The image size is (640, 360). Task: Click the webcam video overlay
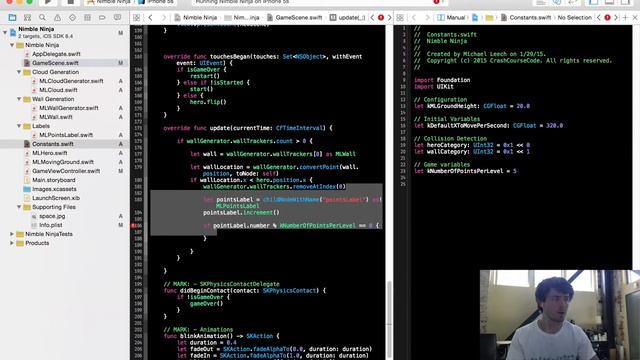click(560, 315)
